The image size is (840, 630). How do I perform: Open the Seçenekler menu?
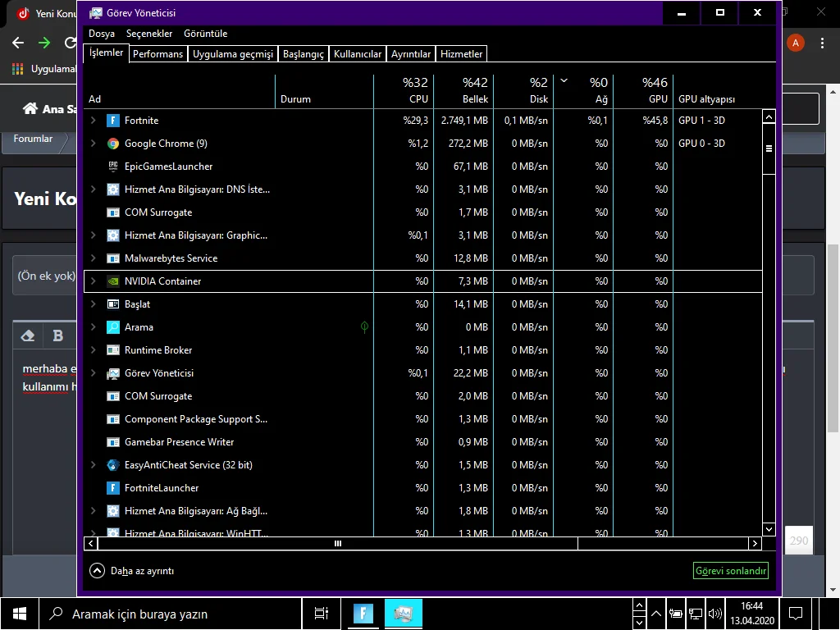tap(149, 34)
